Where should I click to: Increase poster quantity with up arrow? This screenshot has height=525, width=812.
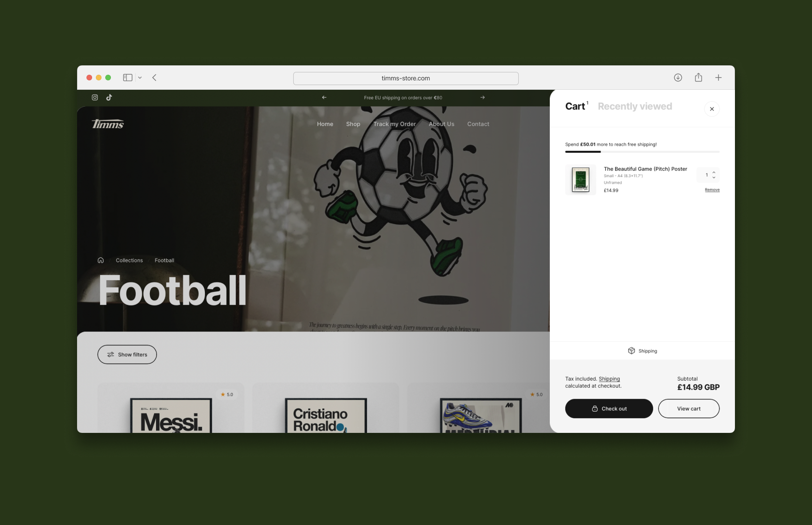(714, 172)
